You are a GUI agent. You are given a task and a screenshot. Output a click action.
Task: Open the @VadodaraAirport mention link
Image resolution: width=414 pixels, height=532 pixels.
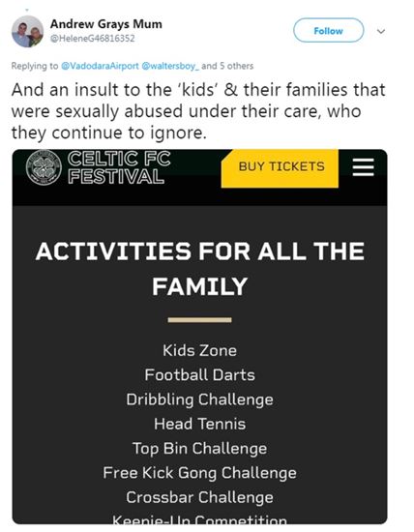tap(100, 66)
